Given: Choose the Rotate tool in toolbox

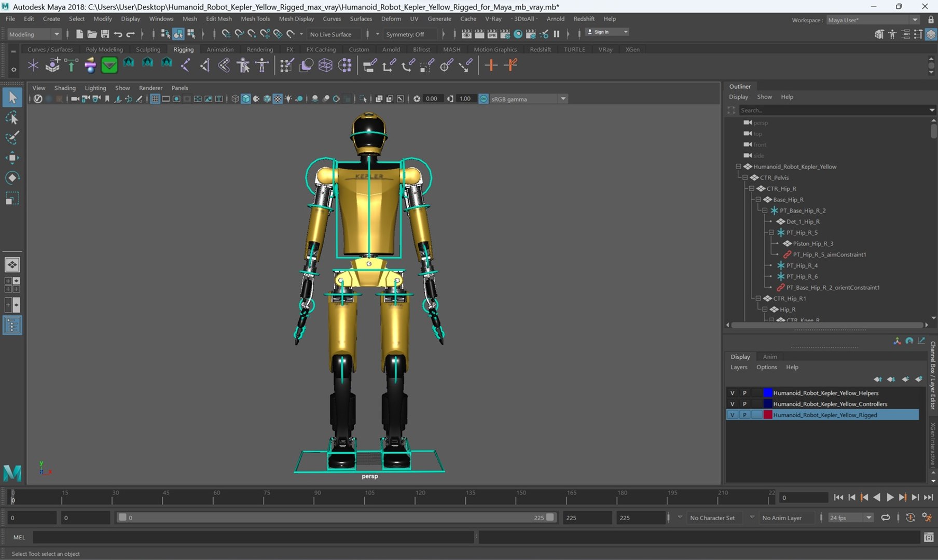Looking at the screenshot, I should pyautogui.click(x=12, y=178).
